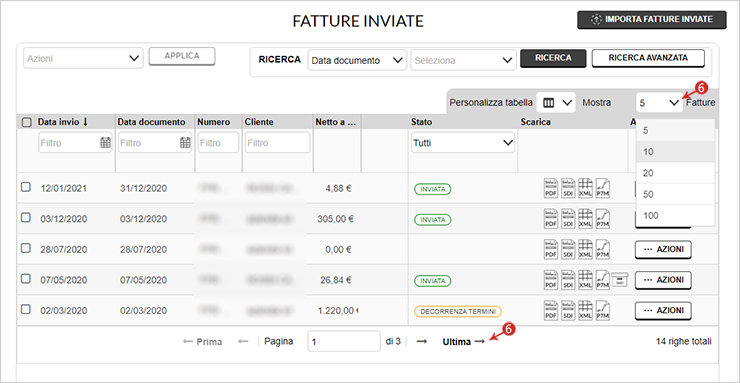Open calendar picker in Data documento filter

click(185, 142)
